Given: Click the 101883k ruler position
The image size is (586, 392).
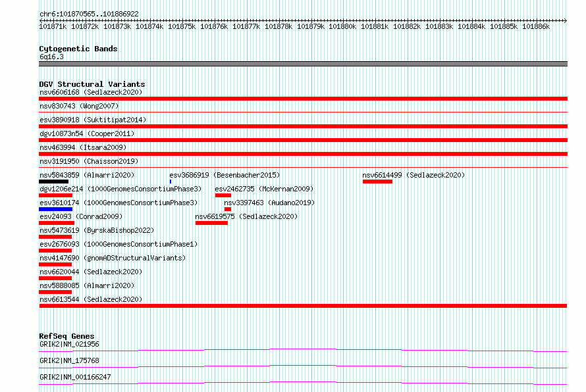Looking at the screenshot, I should click(439, 26).
